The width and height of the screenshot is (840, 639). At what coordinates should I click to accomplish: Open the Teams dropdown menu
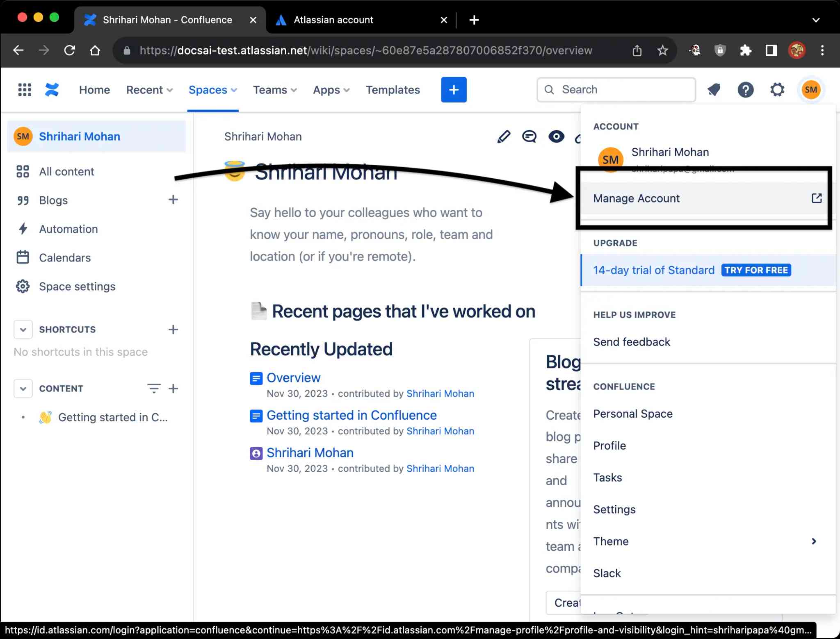(275, 90)
